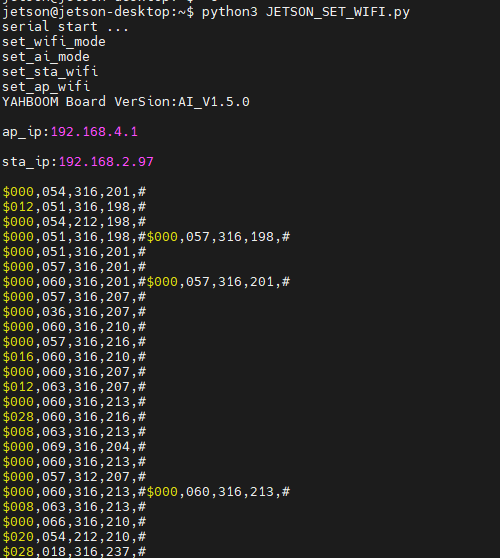500x558 pixels.
Task: Click data line '$000,060,316,207,#'
Action: [74, 372]
